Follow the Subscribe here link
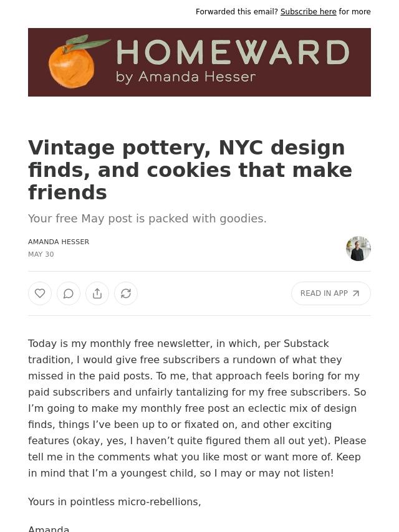399x532 pixels. click(x=308, y=12)
